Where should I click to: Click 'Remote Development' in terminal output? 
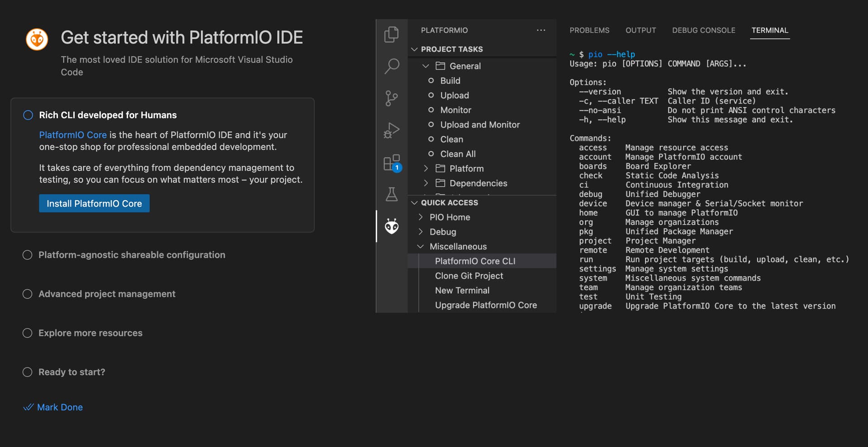pyautogui.click(x=667, y=250)
